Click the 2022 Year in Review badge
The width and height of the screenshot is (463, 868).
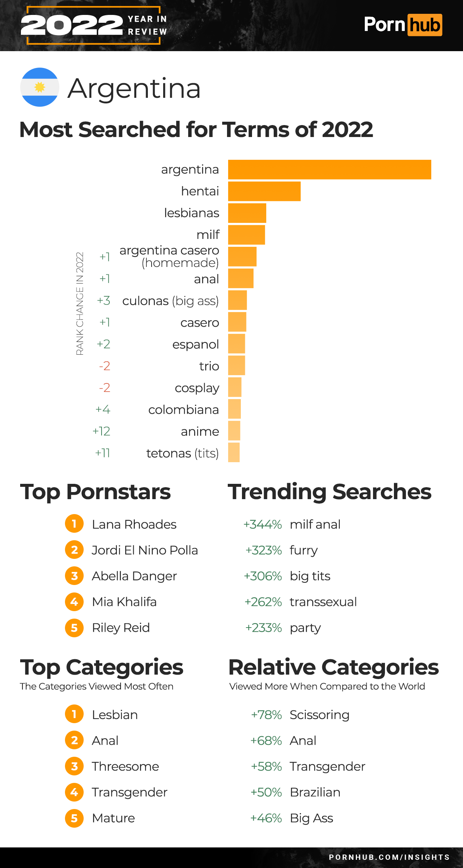[x=94, y=25]
